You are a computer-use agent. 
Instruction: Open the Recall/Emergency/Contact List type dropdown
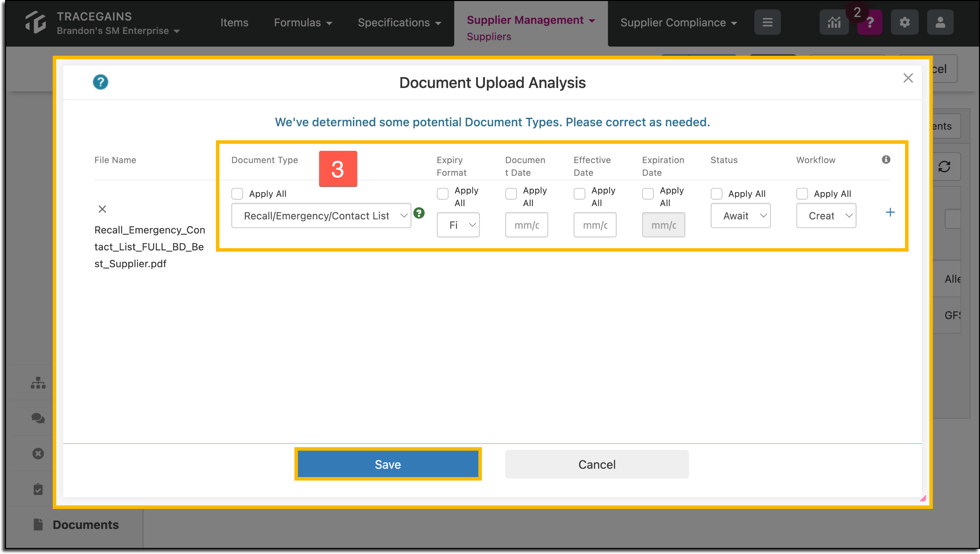pos(321,216)
